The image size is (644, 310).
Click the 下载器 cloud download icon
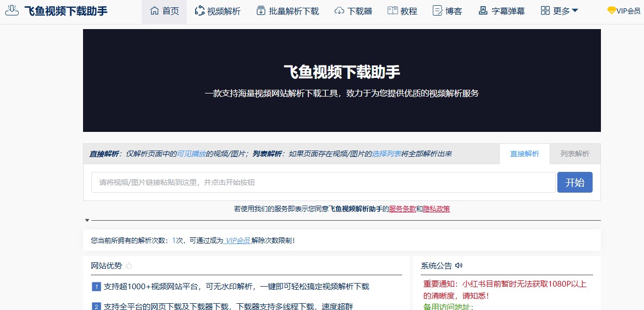click(338, 10)
